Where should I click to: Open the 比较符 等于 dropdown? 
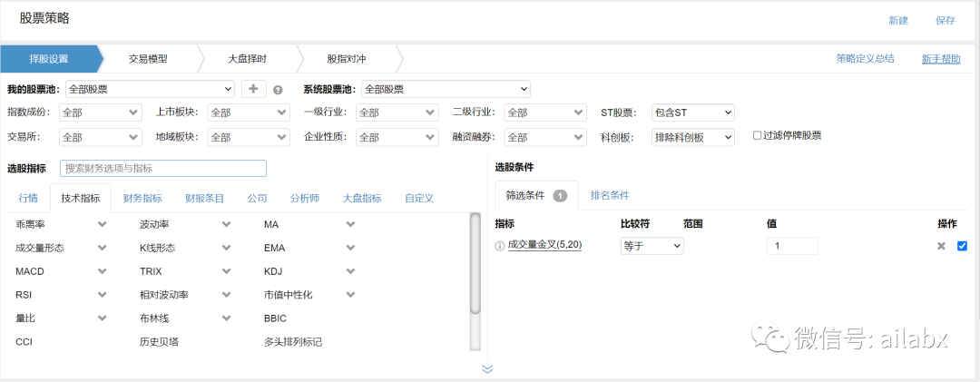(x=652, y=246)
